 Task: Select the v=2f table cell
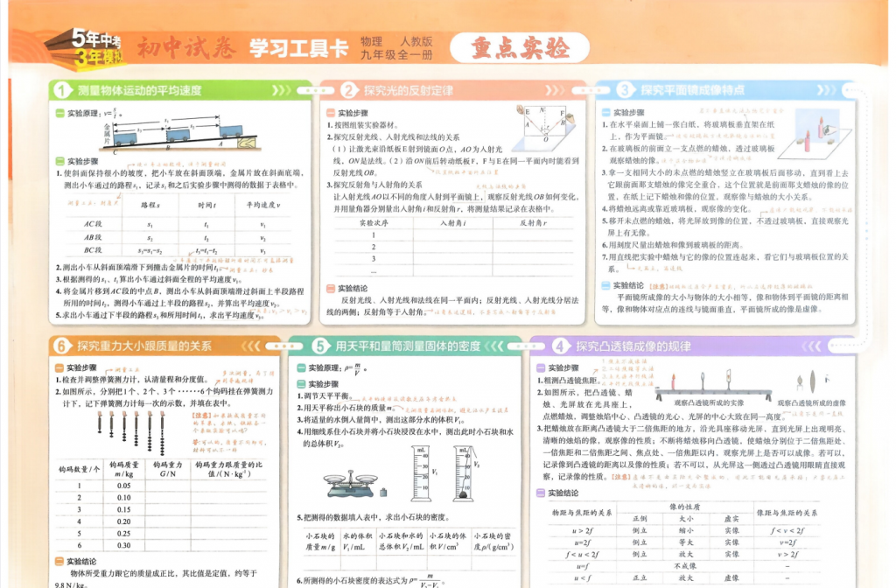click(787, 542)
